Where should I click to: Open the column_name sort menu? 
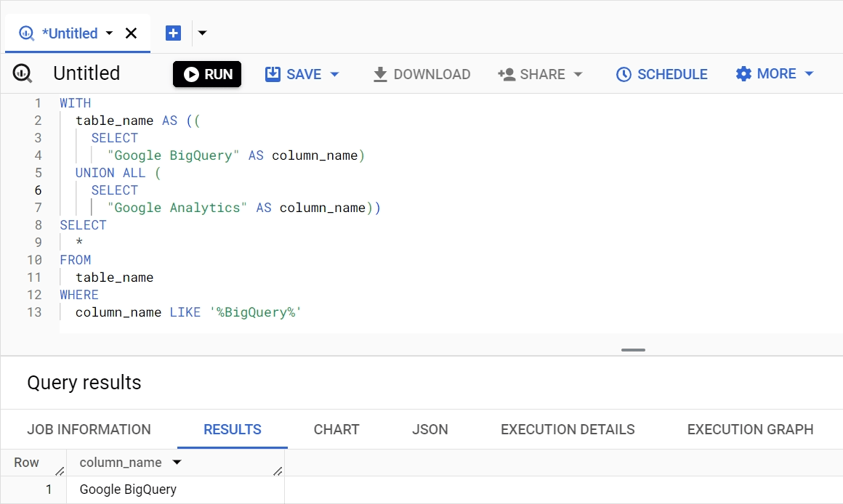(x=175, y=463)
